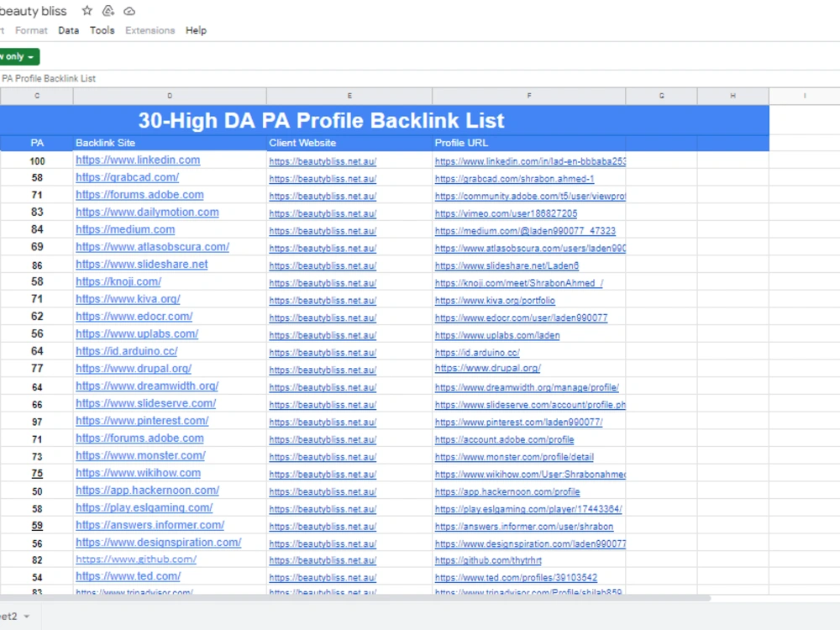Open the https://www.drupal.org/ backlink site link

(134, 369)
